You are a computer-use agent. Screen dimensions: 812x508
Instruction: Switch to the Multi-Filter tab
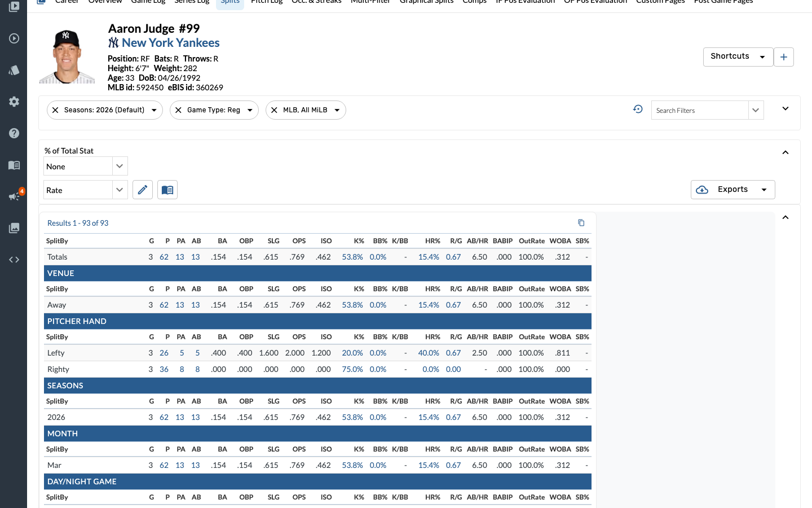tap(370, 2)
